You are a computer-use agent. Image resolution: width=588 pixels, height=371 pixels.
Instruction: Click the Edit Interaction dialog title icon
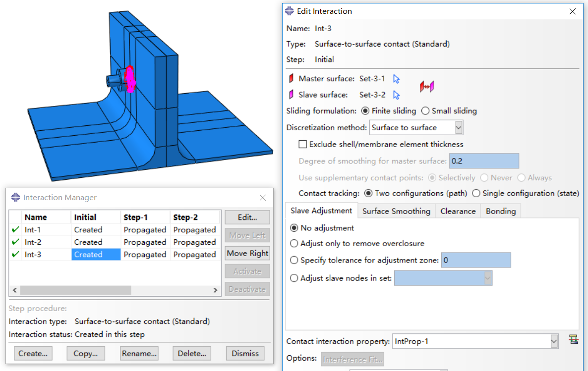(290, 11)
